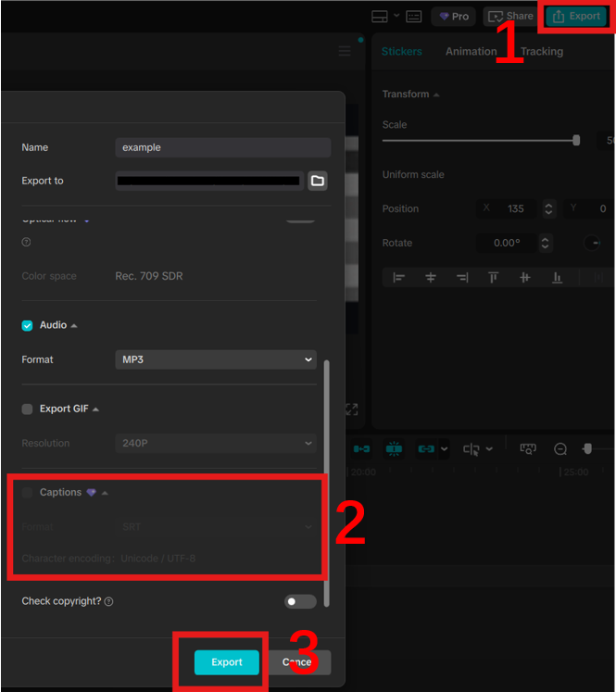
Task: Open the folder browse icon
Action: coord(318,181)
